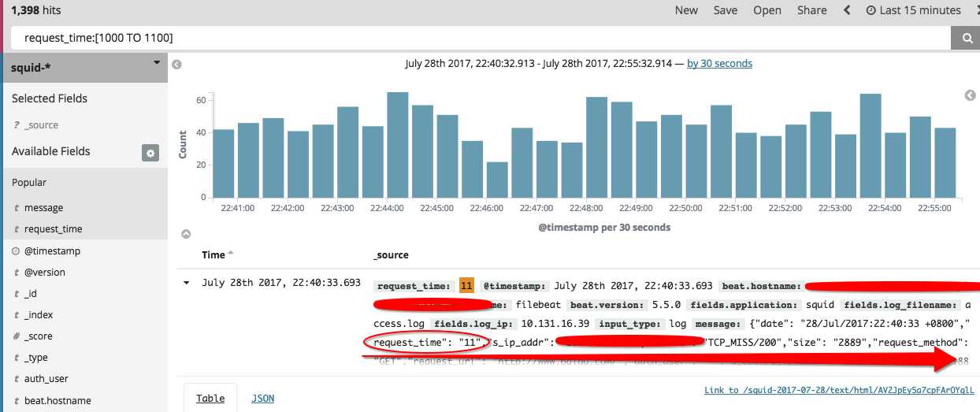Collapse the chart using up-arrow icon
Image resolution: width=980 pixels, height=412 pixels.
[186, 234]
